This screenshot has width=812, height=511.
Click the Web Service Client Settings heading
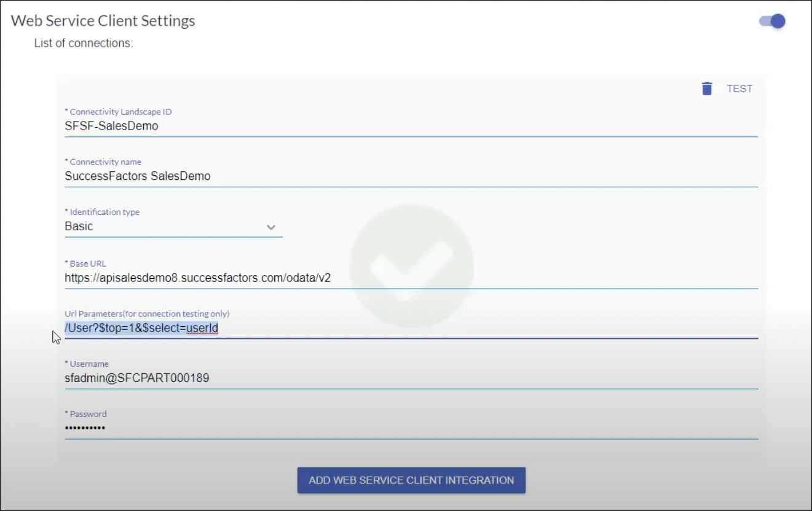(x=103, y=20)
